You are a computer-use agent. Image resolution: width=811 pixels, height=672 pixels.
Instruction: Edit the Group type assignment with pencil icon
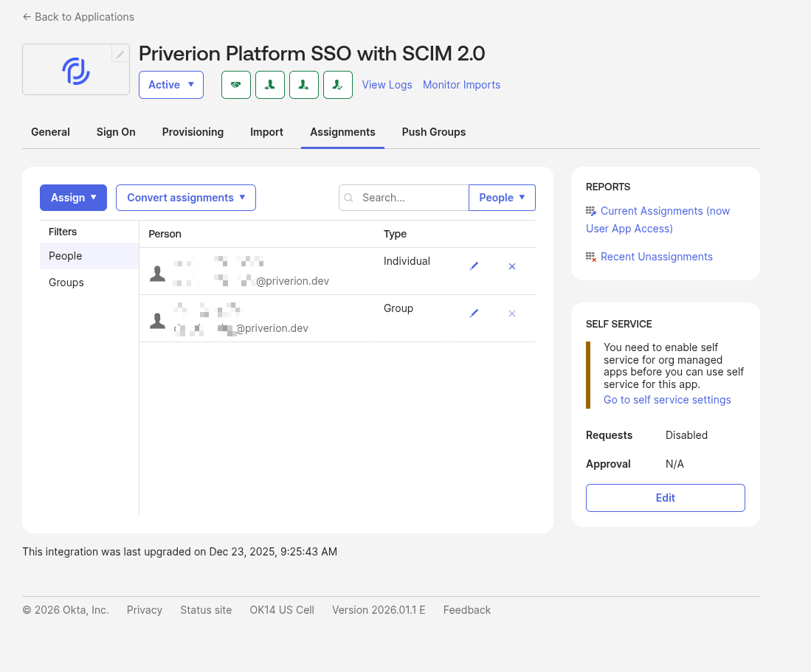(474, 314)
